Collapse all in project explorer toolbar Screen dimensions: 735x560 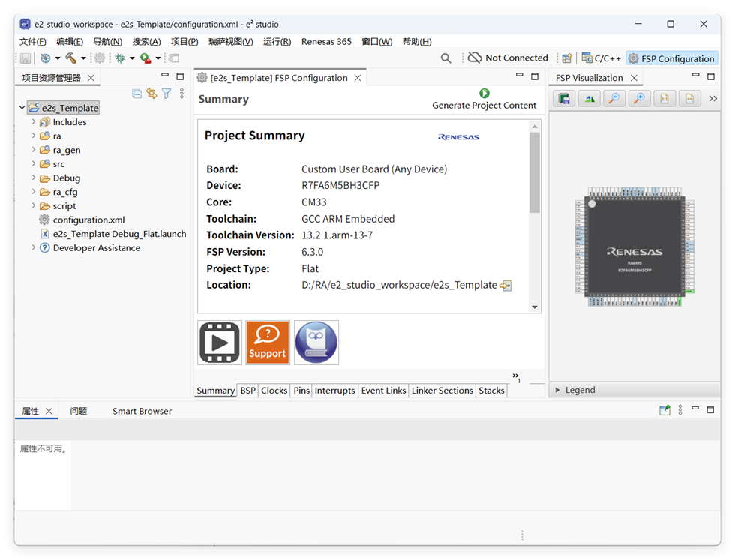tap(136, 94)
